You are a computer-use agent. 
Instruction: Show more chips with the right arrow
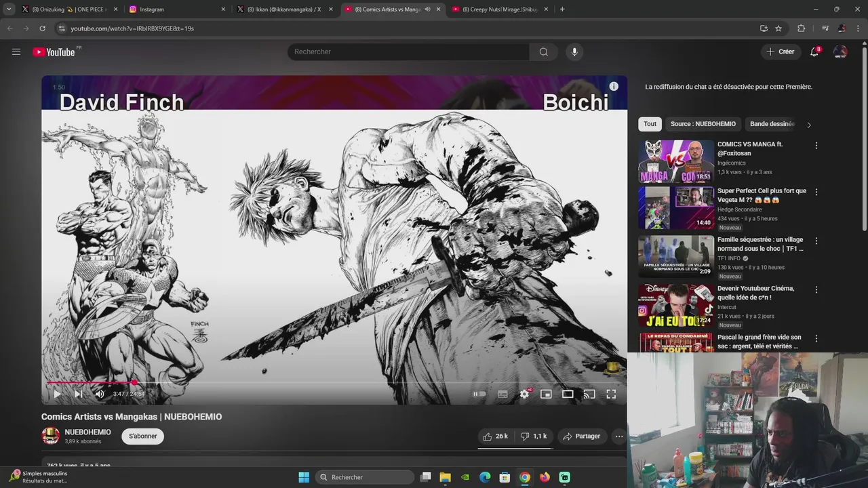pos(808,125)
